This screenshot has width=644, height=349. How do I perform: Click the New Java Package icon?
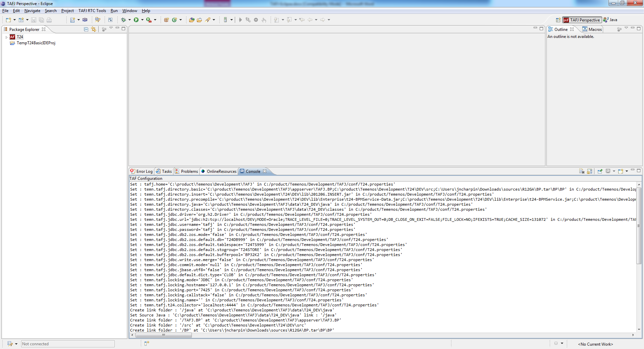[x=166, y=20]
